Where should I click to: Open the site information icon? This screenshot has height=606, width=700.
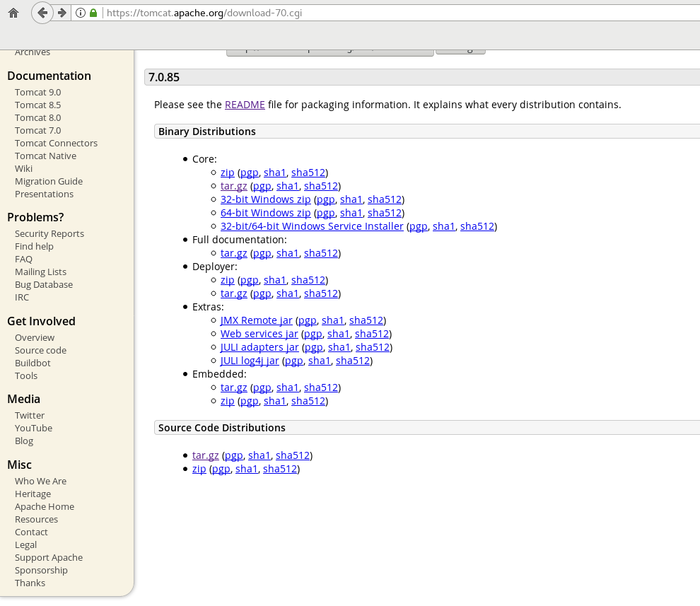pos(81,13)
